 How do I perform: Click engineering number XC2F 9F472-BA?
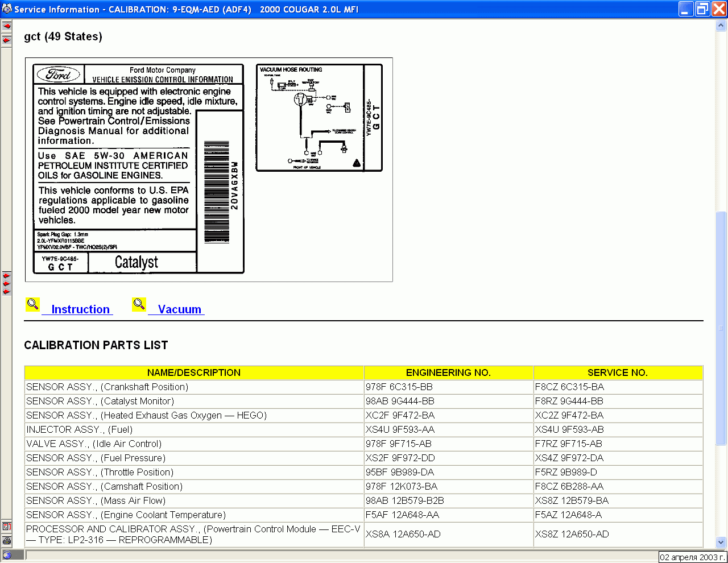click(400, 415)
